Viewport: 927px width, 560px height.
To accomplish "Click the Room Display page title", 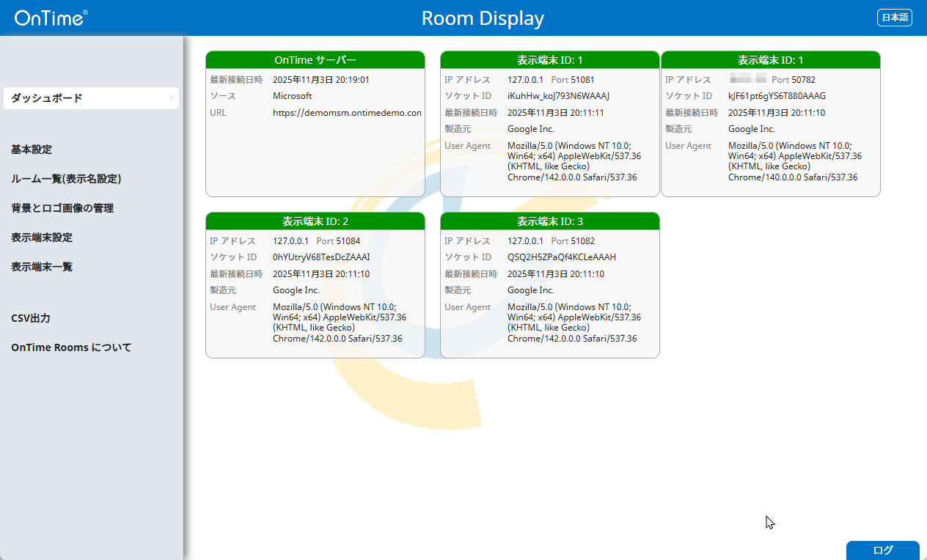I will click(x=483, y=18).
